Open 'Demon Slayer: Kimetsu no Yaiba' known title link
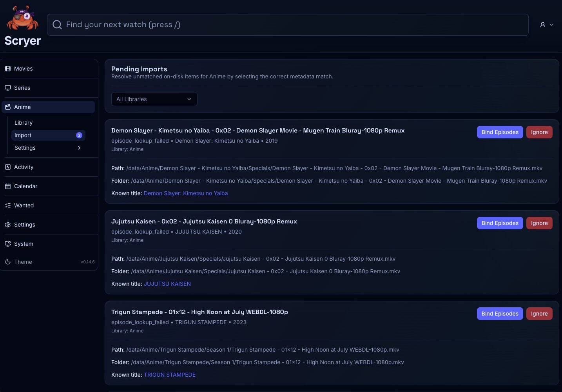This screenshot has width=562, height=392. [x=186, y=193]
